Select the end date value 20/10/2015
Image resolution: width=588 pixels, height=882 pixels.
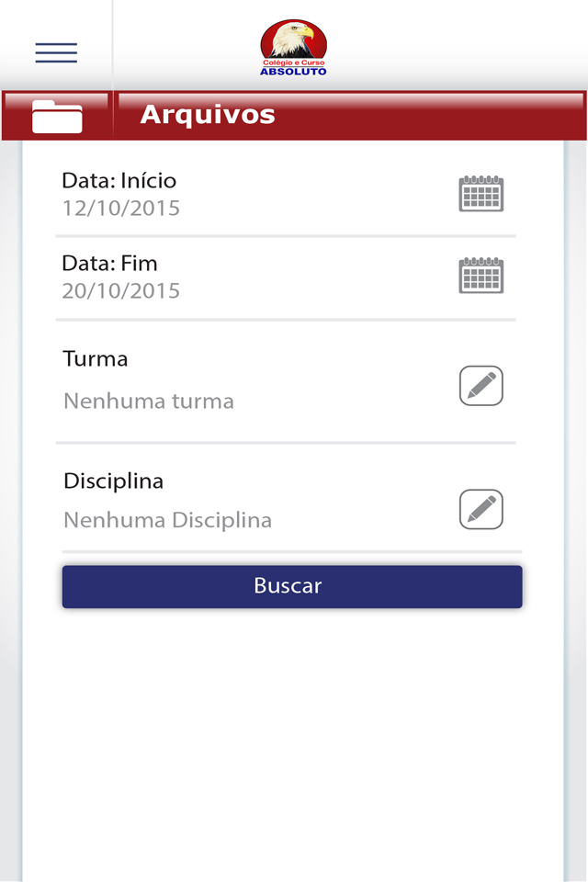point(121,291)
